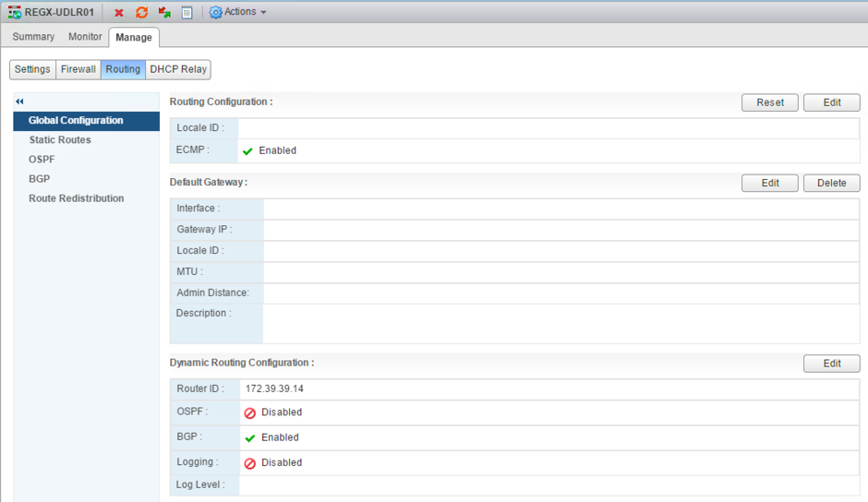The width and height of the screenshot is (868, 502).
Task: Switch to the Summary tab
Action: pyautogui.click(x=33, y=37)
